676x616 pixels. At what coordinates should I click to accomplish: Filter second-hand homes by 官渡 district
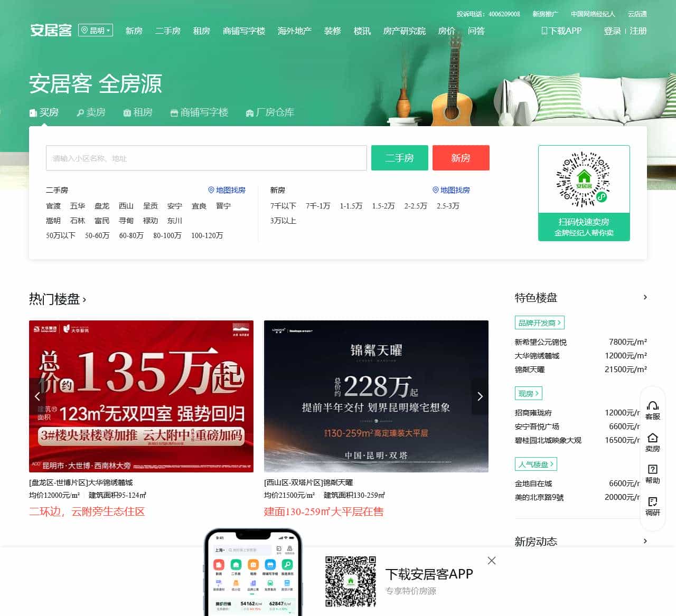(53, 206)
